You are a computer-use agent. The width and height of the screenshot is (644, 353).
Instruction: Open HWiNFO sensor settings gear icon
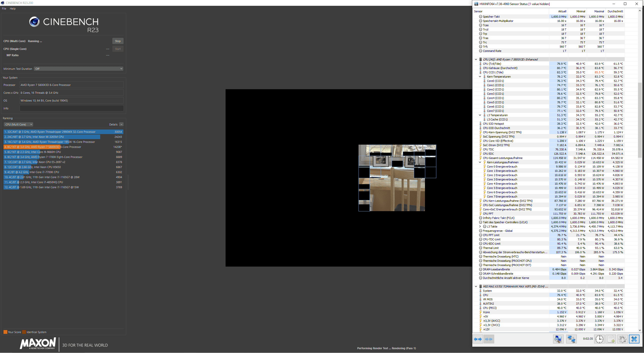[x=622, y=339]
